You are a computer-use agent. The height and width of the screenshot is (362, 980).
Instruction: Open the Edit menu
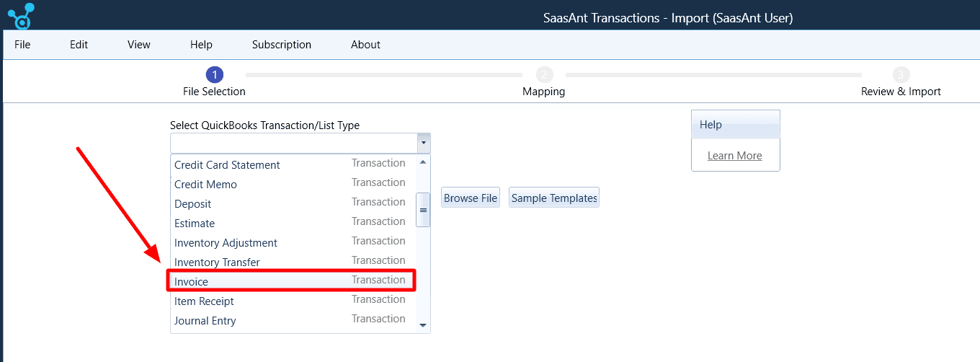coord(79,44)
